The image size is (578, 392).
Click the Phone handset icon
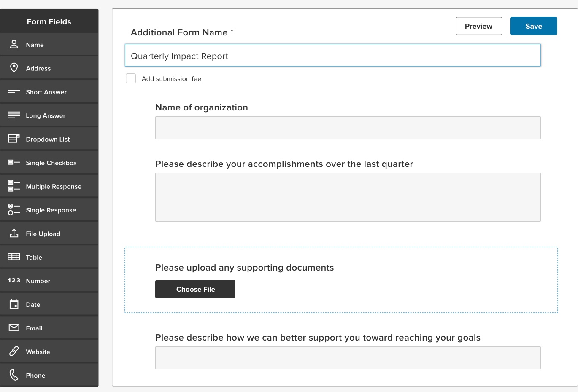click(14, 375)
